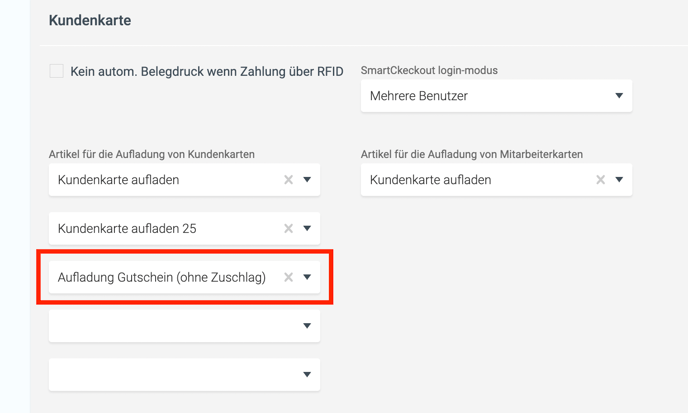Image resolution: width=688 pixels, height=413 pixels.
Task: Click the Kundenkarte aufladen 25 field text
Action: pos(127,229)
